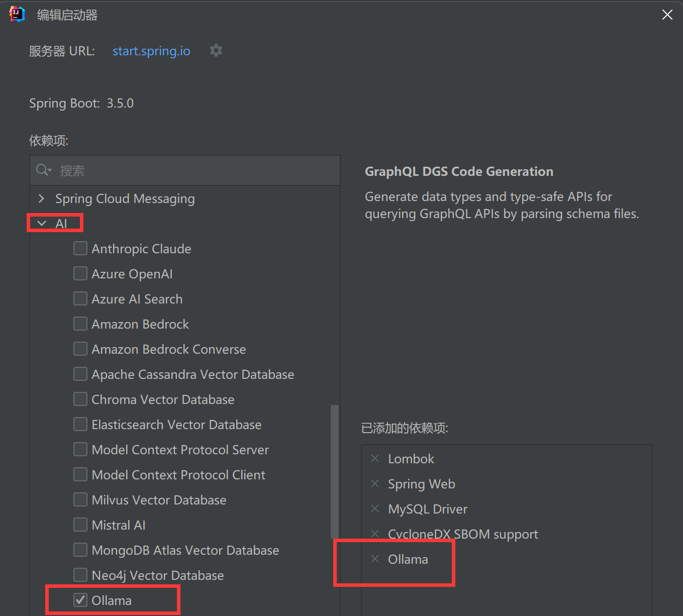This screenshot has height=616, width=683.
Task: Enable the Azure OpenAI checkbox
Action: tap(80, 273)
